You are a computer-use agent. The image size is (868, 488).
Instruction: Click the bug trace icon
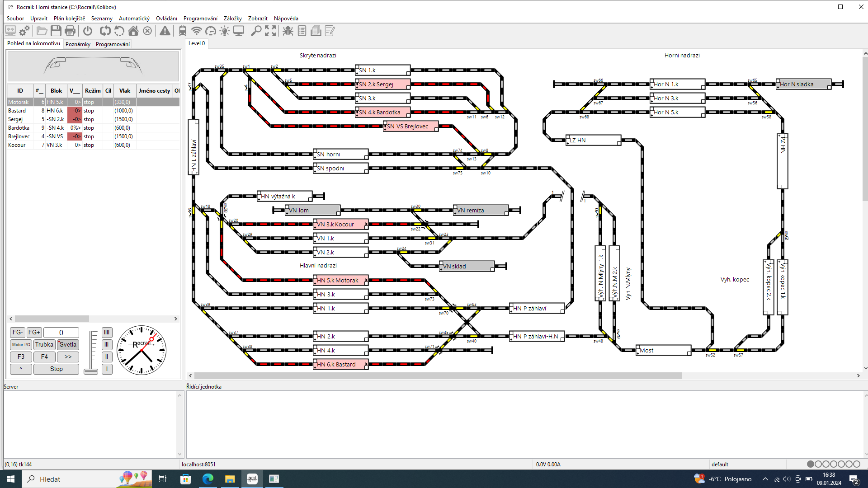click(288, 31)
